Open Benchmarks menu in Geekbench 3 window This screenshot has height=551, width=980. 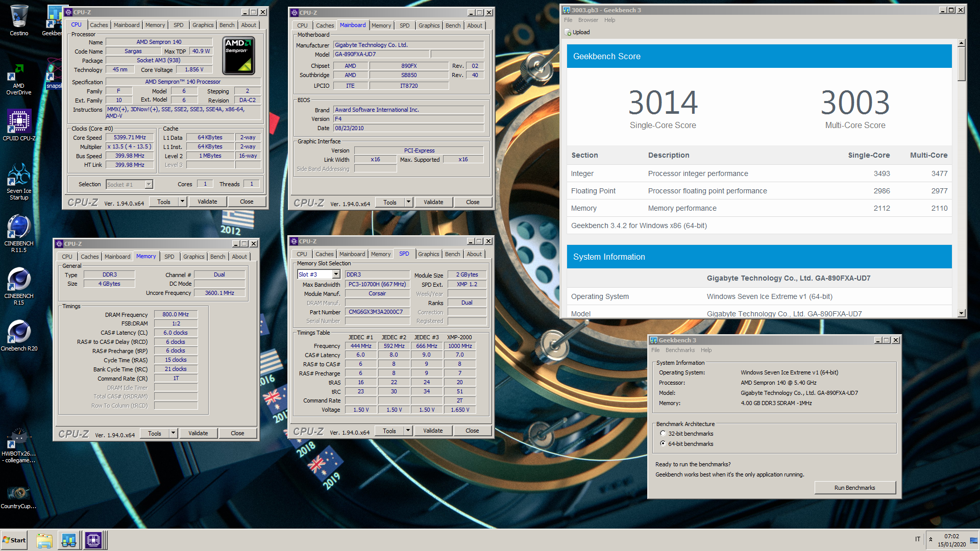pyautogui.click(x=680, y=350)
